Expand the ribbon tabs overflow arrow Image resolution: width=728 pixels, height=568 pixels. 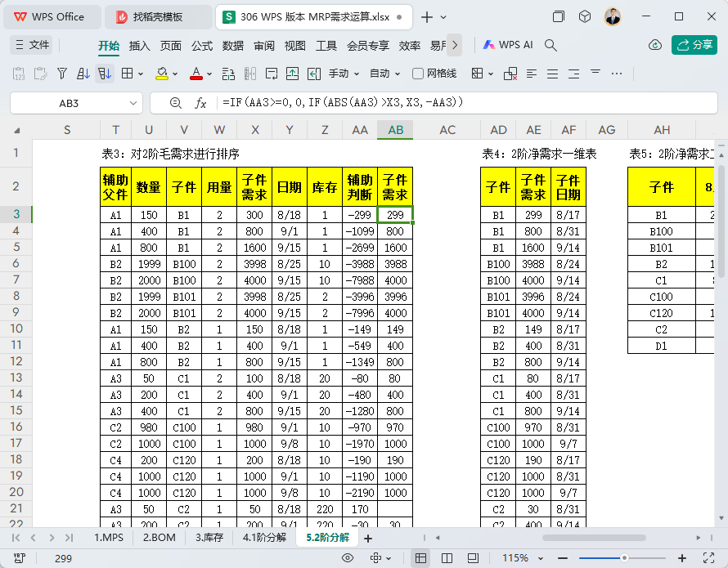coord(455,45)
